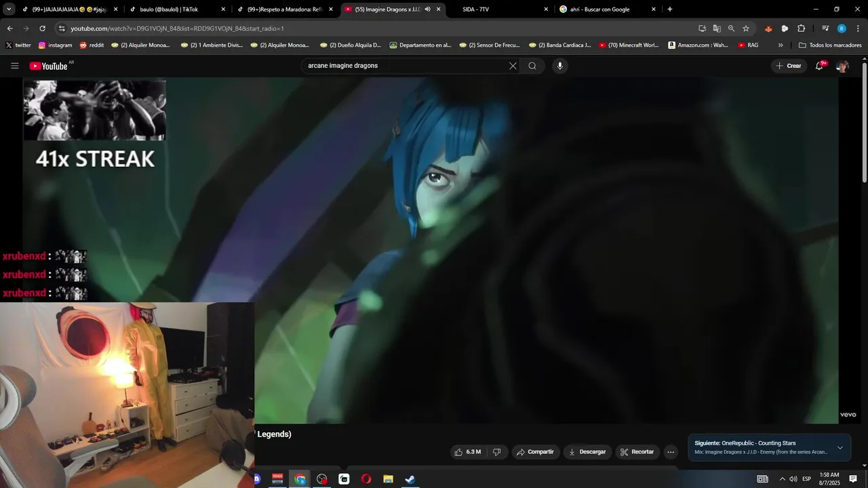The width and height of the screenshot is (868, 488).
Task: Open the MetaMask fox extension
Action: [768, 28]
